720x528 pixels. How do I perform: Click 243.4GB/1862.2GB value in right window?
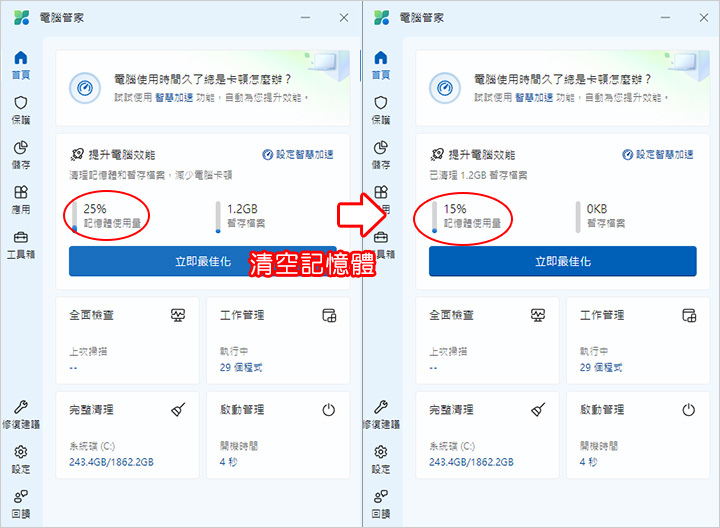coord(472,462)
